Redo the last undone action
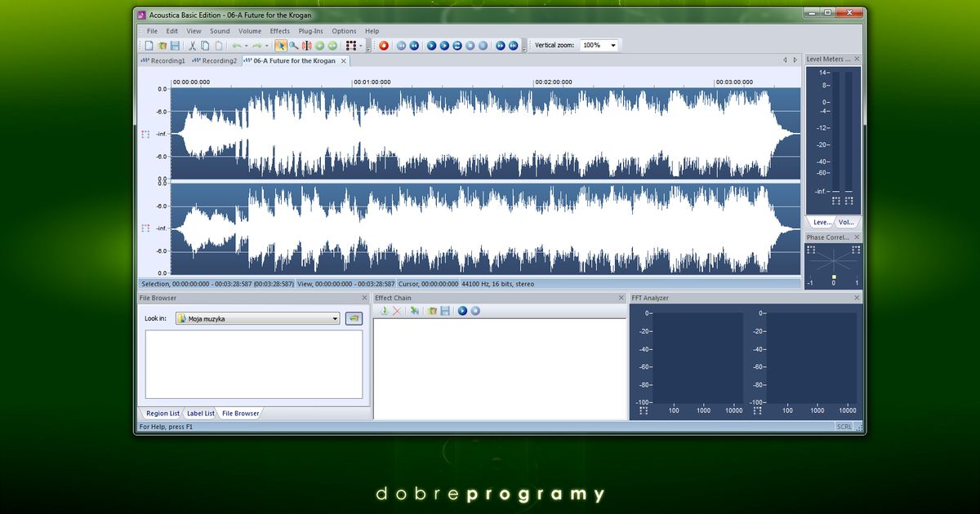 click(x=256, y=46)
